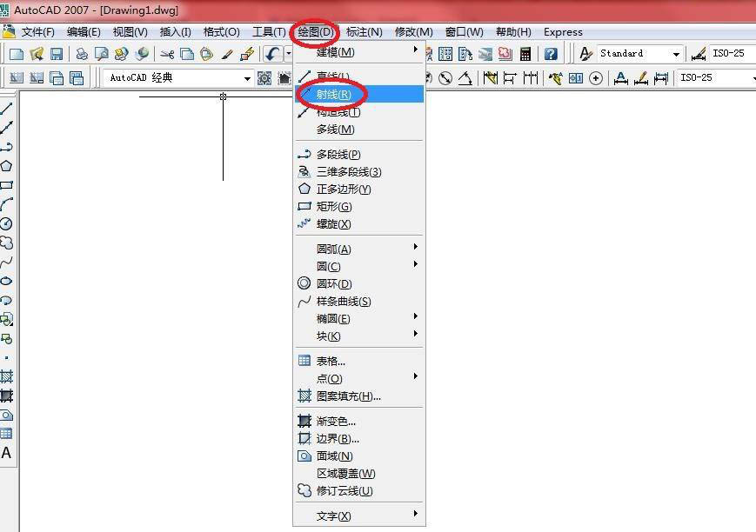The image size is (756, 532).
Task: Select the Line tool in left toolbar
Action: click(x=6, y=109)
